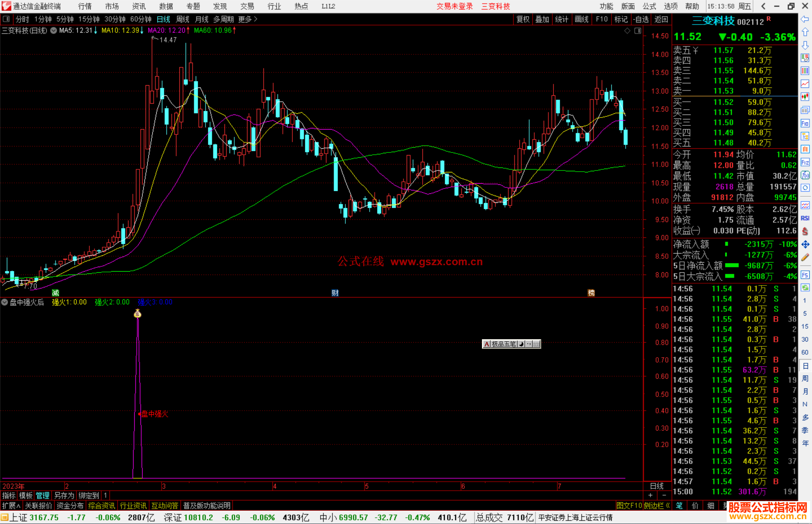Screen dimensions: 812x524
Task: Click the candlestick chart sidebar icon
Action: tap(805, 97)
